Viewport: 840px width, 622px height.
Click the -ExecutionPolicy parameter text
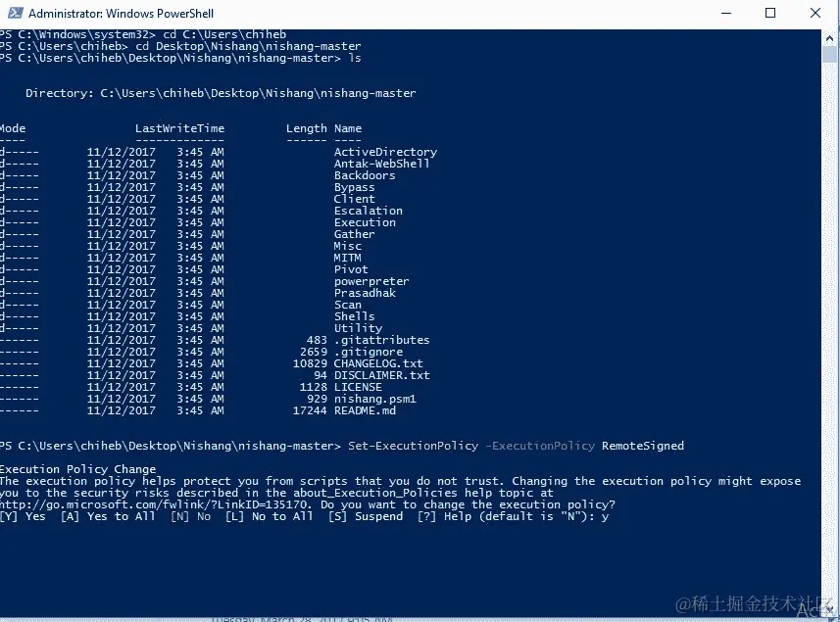click(x=540, y=446)
